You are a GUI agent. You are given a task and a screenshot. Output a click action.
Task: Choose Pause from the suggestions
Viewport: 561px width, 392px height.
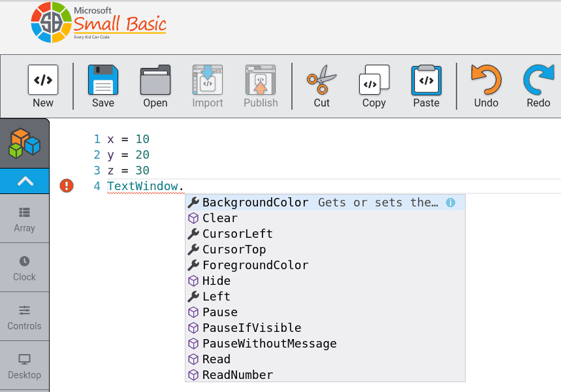coord(325,312)
